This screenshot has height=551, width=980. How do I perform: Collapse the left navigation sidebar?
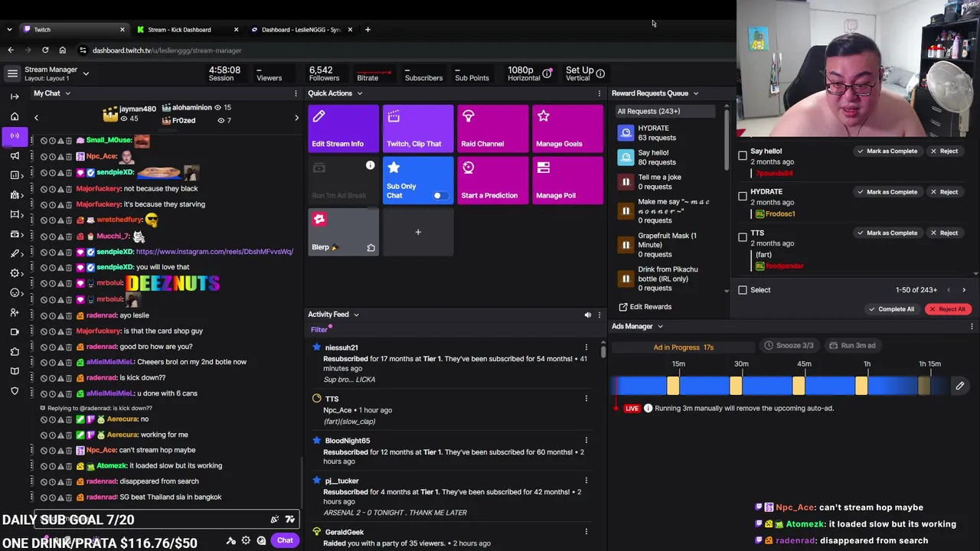pos(15,96)
